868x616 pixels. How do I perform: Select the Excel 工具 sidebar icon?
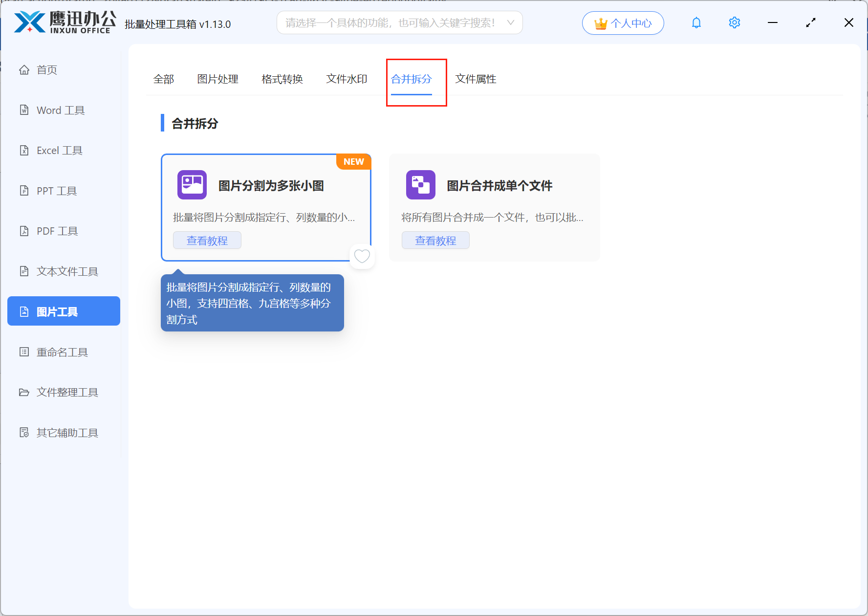click(24, 150)
